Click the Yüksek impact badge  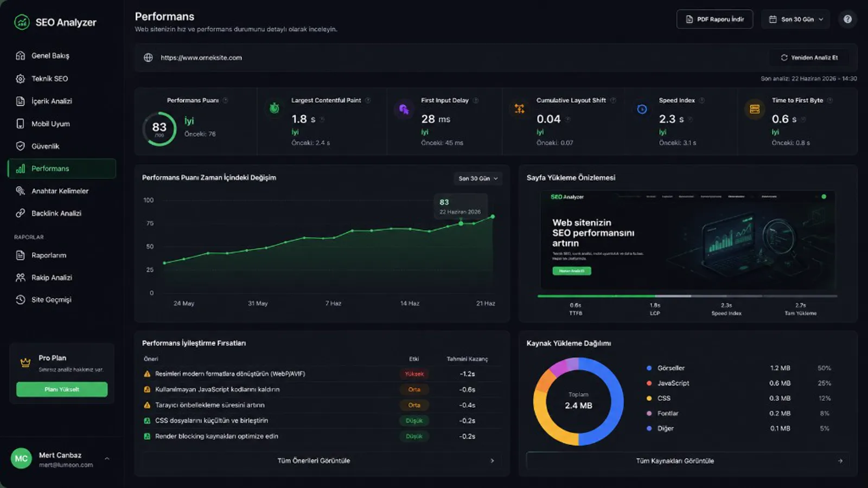coord(414,374)
